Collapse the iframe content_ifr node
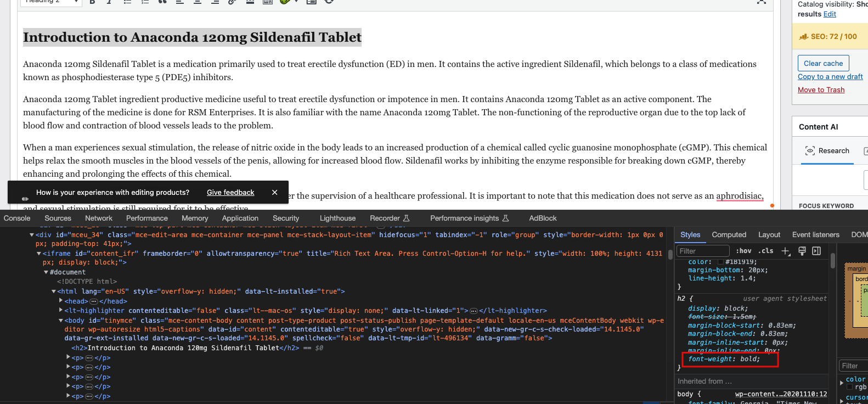This screenshot has height=404, width=868. tap(39, 254)
